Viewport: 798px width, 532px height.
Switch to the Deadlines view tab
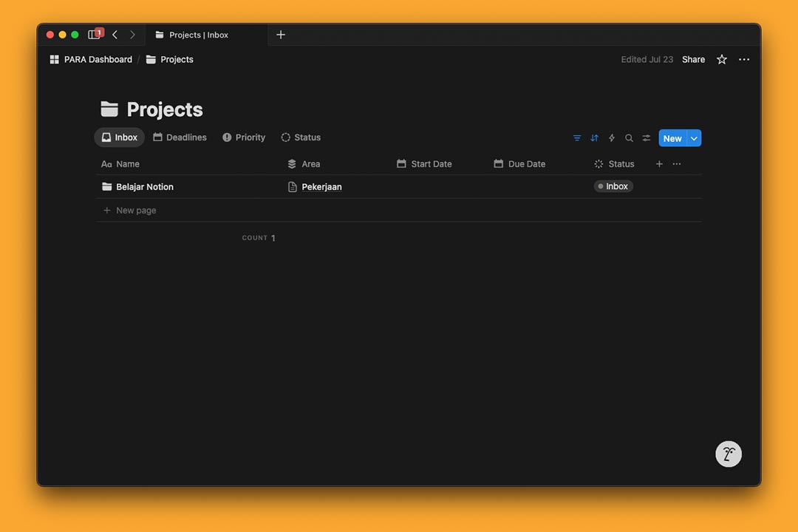coord(180,137)
